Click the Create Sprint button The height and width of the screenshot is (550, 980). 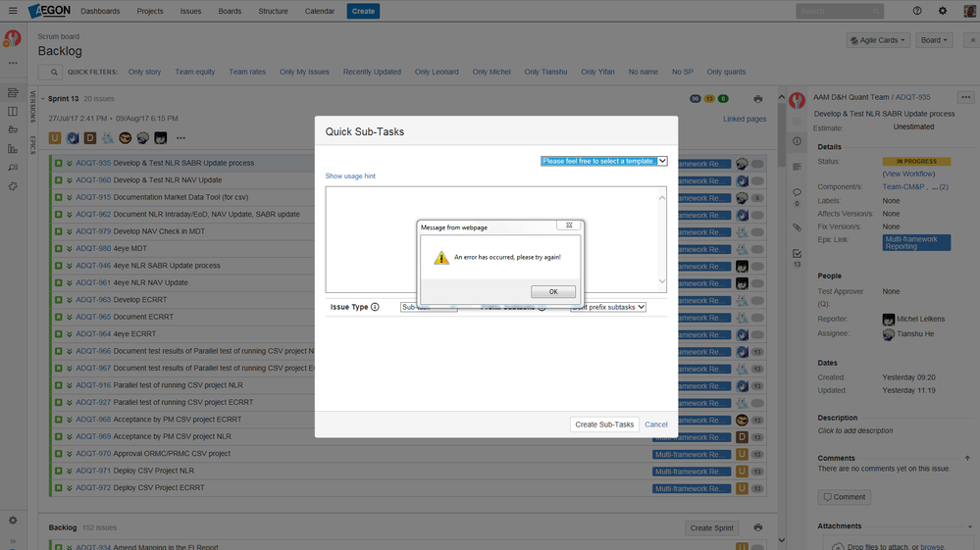pos(711,528)
